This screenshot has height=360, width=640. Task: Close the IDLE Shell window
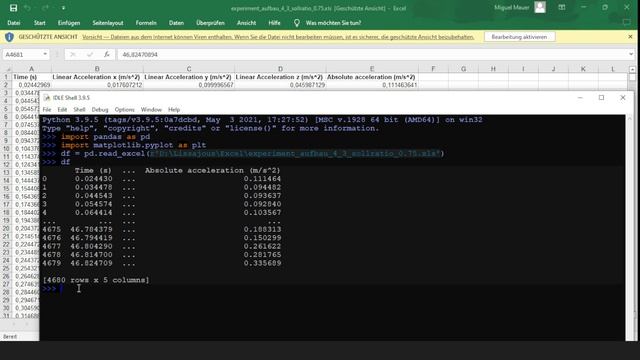[623, 98]
